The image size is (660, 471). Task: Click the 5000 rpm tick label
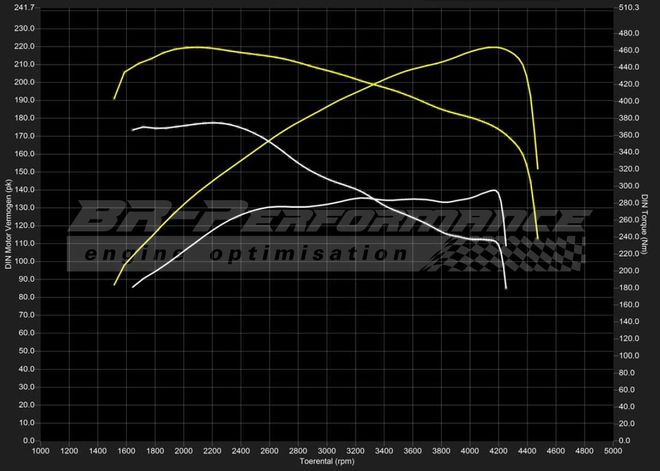pyautogui.click(x=613, y=451)
